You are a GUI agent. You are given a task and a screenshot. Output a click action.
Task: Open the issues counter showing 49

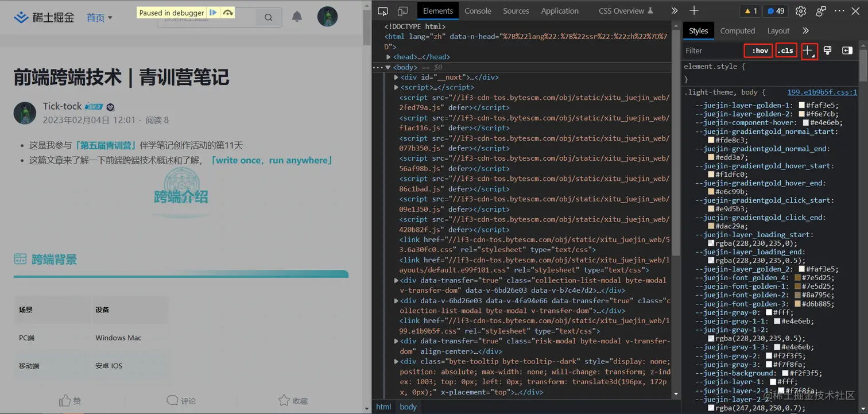776,11
